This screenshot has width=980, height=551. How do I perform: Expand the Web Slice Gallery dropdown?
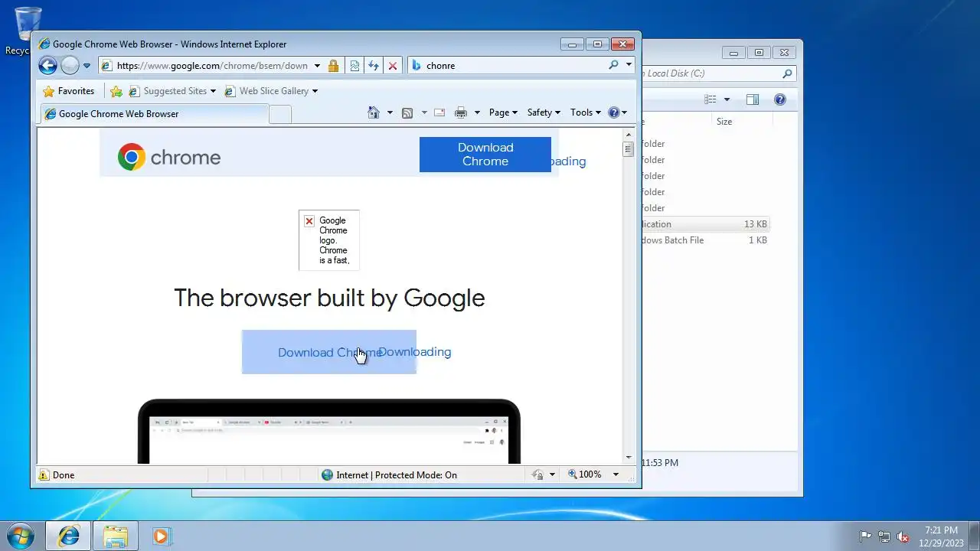(x=315, y=91)
